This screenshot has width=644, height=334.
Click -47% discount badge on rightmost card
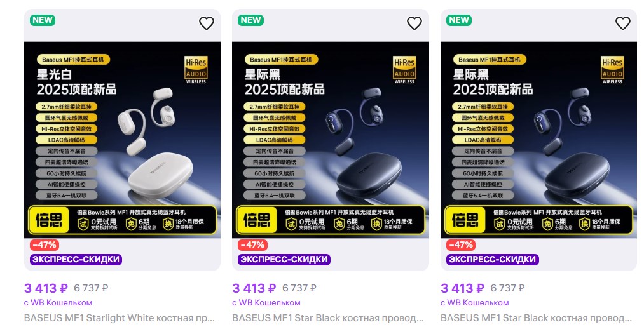(461, 245)
